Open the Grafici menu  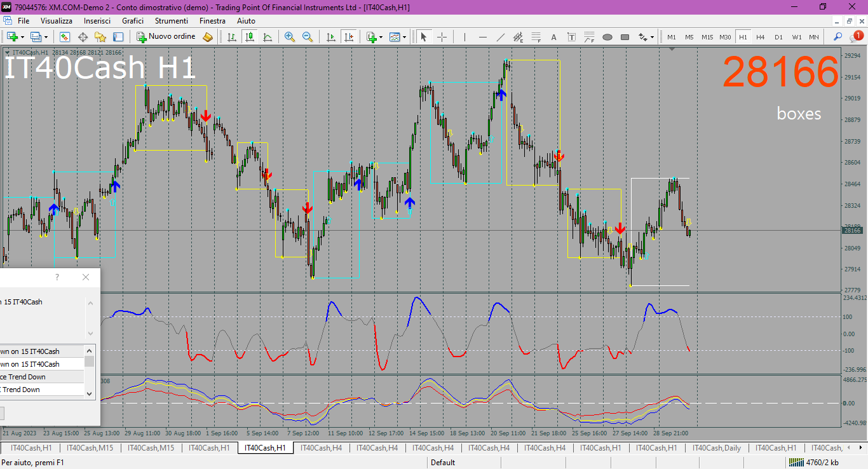point(133,21)
